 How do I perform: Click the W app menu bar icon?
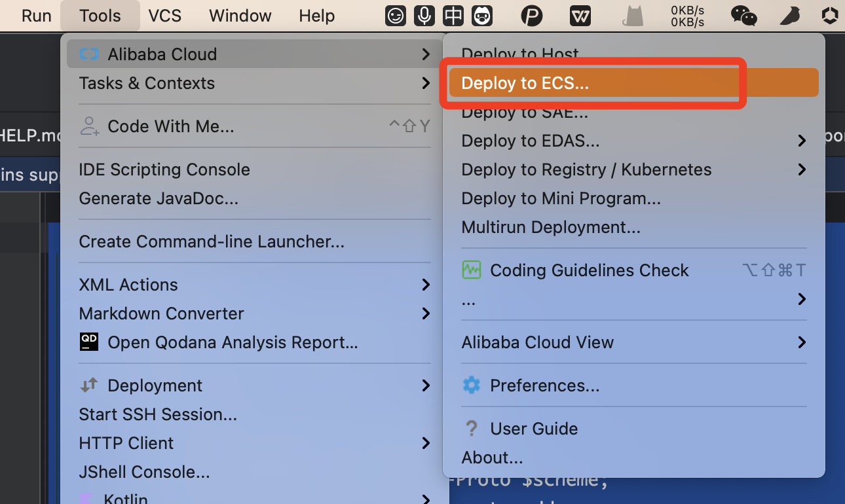click(x=580, y=16)
